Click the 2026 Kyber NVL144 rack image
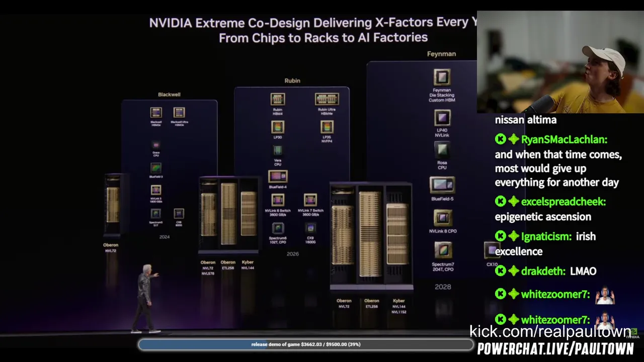 click(x=248, y=213)
